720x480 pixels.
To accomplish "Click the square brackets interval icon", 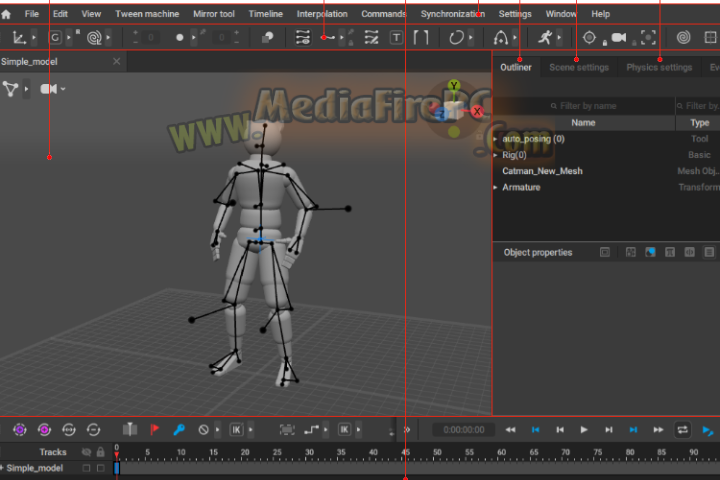I will 421,38.
